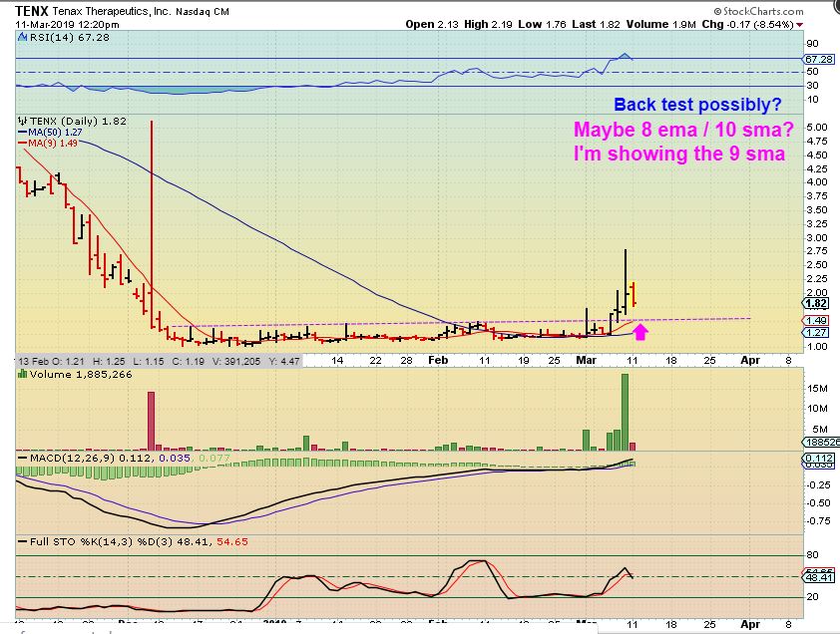
Task: Click the RSI 67.28 value tag on right axis
Action: [x=819, y=59]
